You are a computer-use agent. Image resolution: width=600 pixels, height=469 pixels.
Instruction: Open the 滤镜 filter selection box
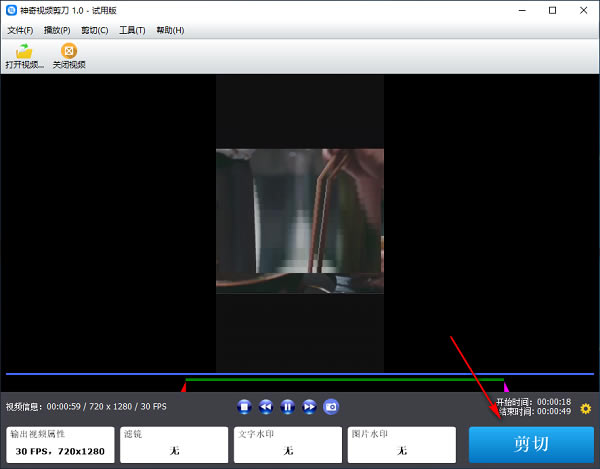coord(174,444)
